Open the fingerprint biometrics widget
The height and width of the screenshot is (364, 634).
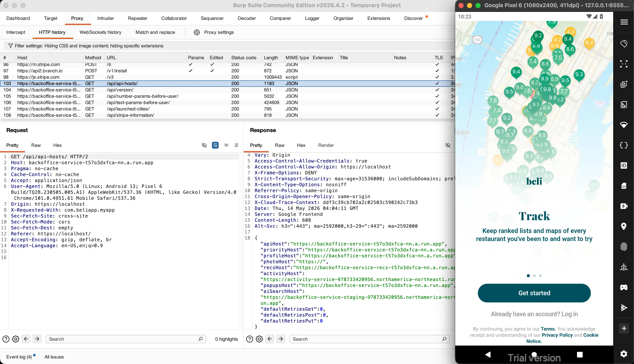[624, 247]
